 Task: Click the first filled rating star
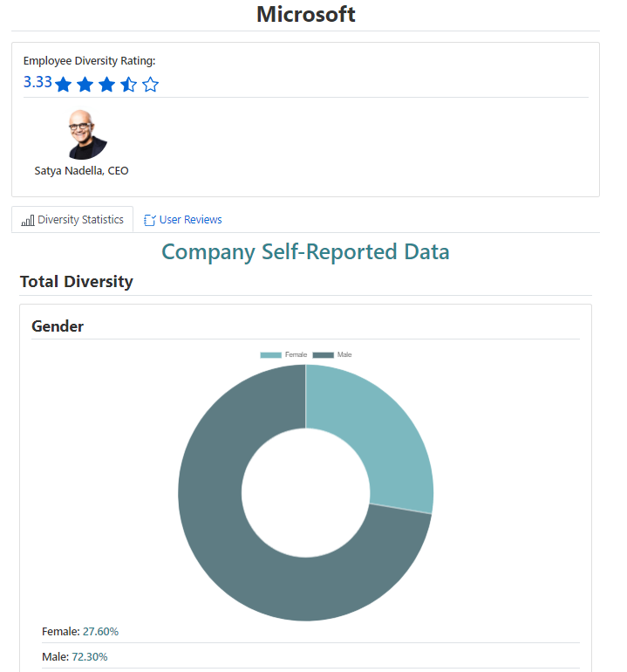64,85
